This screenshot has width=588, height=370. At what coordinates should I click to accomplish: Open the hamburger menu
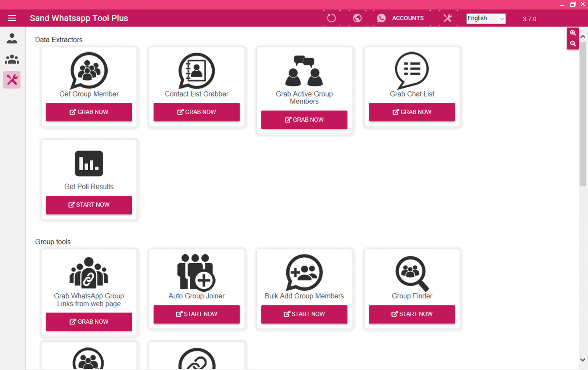(12, 18)
